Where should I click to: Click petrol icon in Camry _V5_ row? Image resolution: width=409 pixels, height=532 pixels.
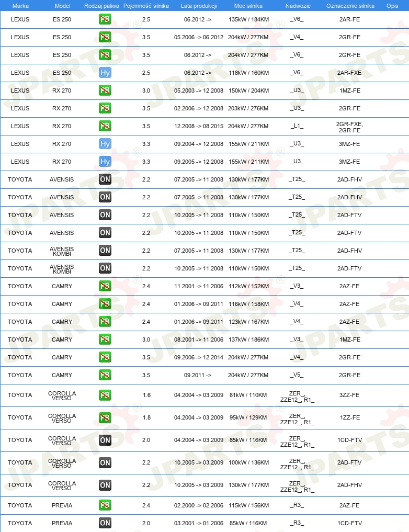coord(105,375)
